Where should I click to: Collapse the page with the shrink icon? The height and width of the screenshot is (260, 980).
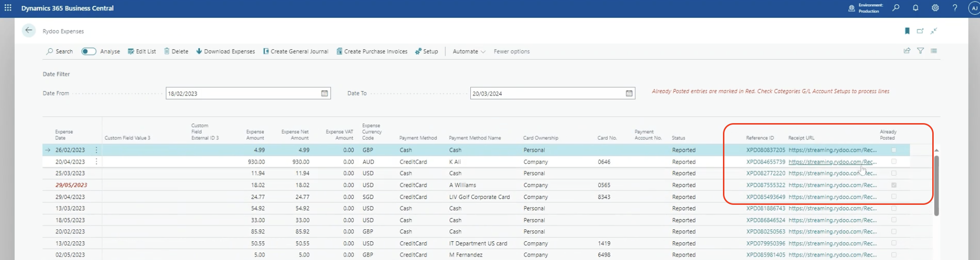[x=934, y=31]
